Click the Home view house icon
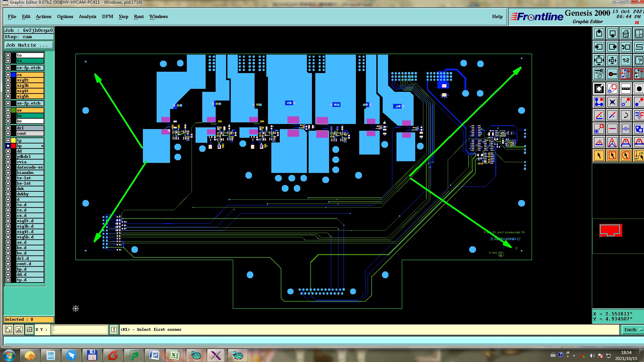The width and height of the screenshot is (644, 362). pyautogui.click(x=626, y=34)
